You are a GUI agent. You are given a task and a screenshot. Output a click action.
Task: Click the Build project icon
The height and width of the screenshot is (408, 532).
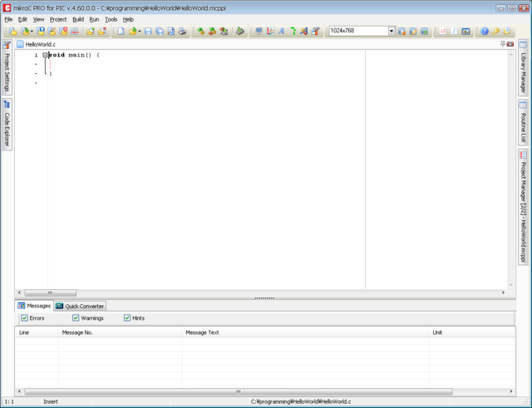click(x=201, y=32)
